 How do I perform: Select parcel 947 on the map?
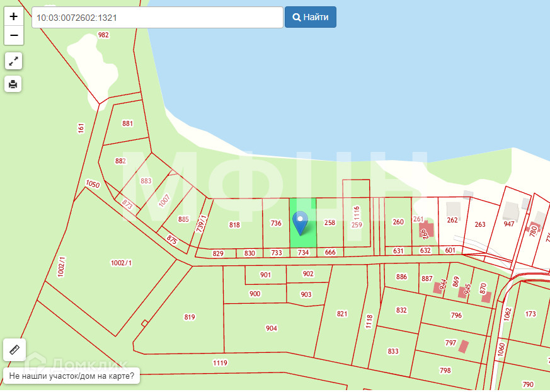pyautogui.click(x=509, y=224)
